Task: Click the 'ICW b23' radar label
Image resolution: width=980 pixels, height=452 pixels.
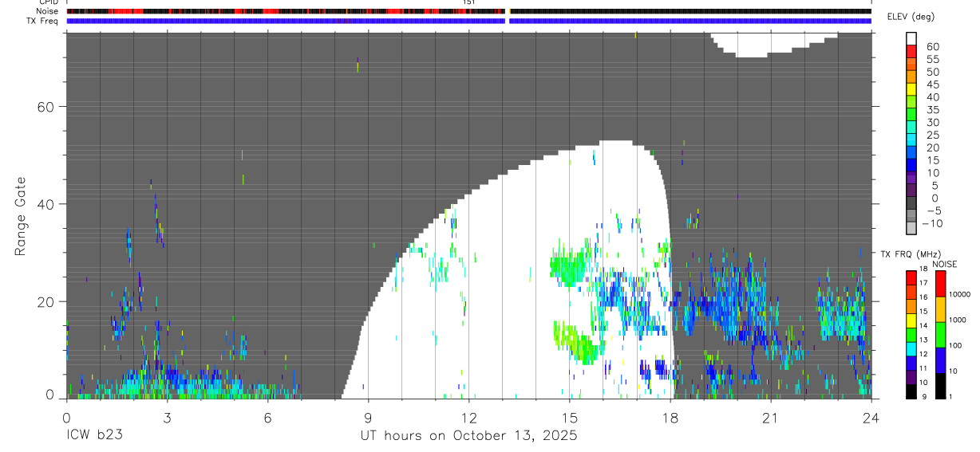Action: 94,436
